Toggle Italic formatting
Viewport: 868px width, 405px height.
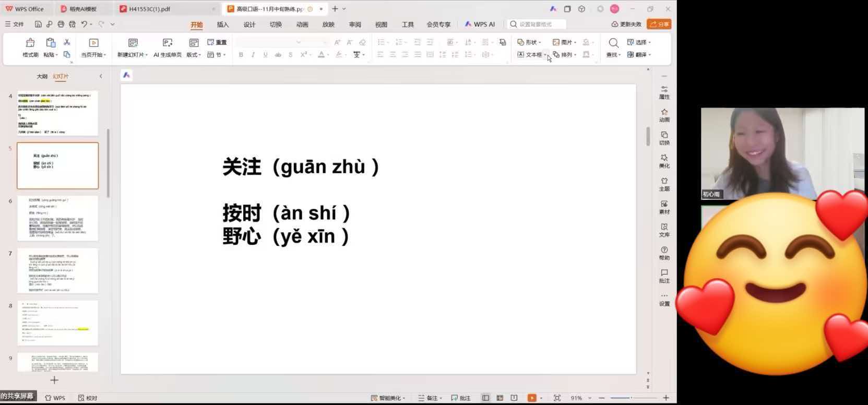pos(253,54)
